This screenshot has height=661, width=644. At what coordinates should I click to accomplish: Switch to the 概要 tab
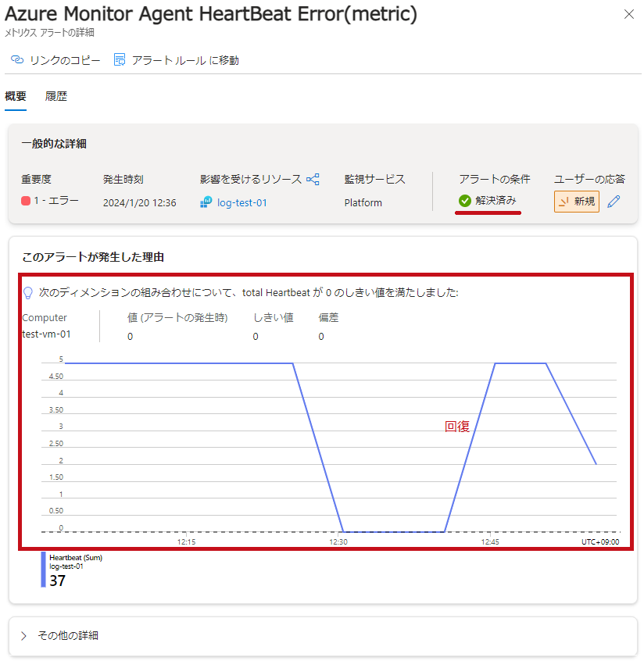(x=16, y=96)
